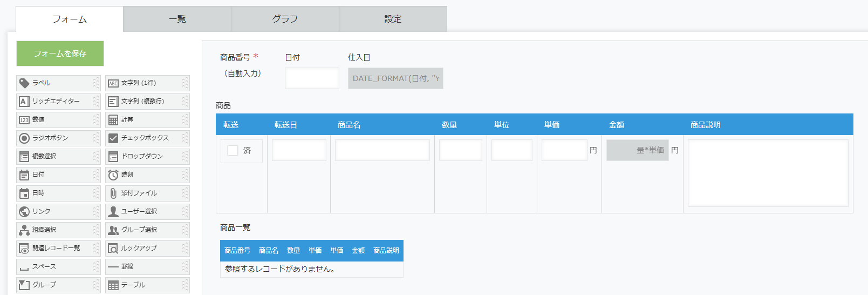This screenshot has height=295, width=868.
Task: Toggle the 済 checkbox in 転送 column
Action: pos(233,151)
